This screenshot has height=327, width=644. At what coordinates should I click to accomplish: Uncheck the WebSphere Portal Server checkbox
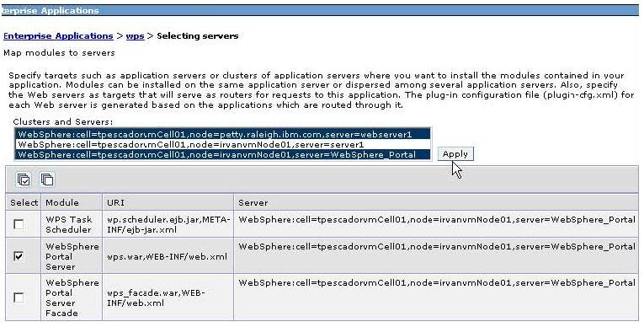point(19,256)
